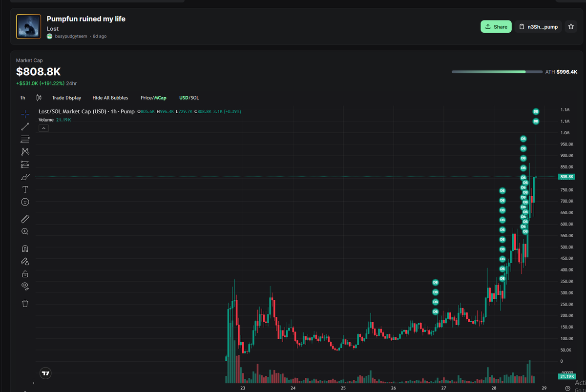The width and height of the screenshot is (586, 392).
Task: Activate the zoom-in tool
Action: tap(25, 231)
